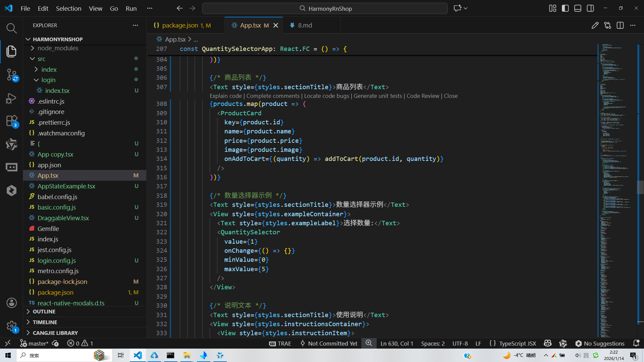
Task: Toggle the secondary side bar visibility
Action: click(590, 8)
